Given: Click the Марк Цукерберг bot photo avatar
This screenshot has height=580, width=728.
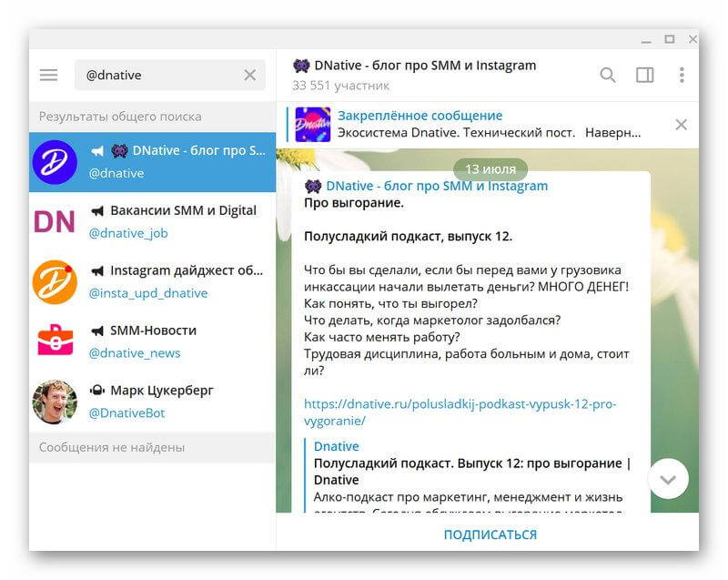Looking at the screenshot, I should click(x=55, y=402).
